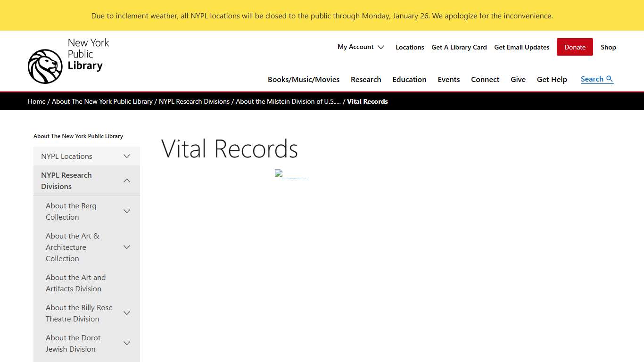
Task: Open the Education menu
Action: [409, 79]
